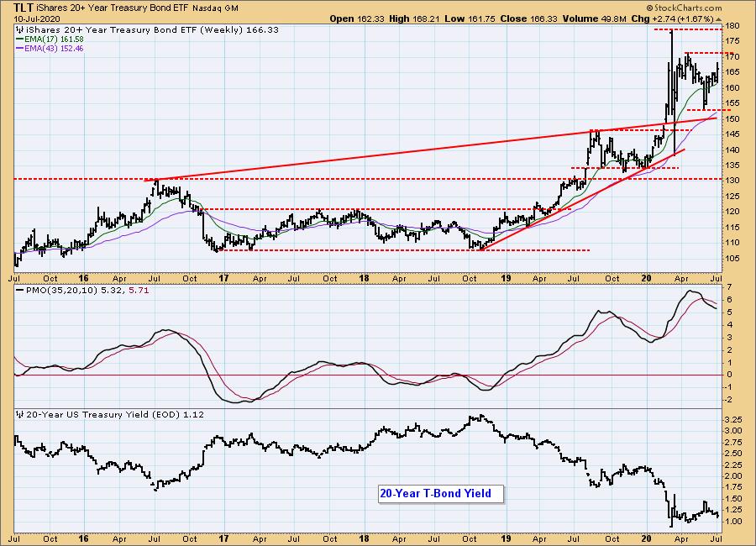Click the 19 year label under the price panel

pos(506,278)
